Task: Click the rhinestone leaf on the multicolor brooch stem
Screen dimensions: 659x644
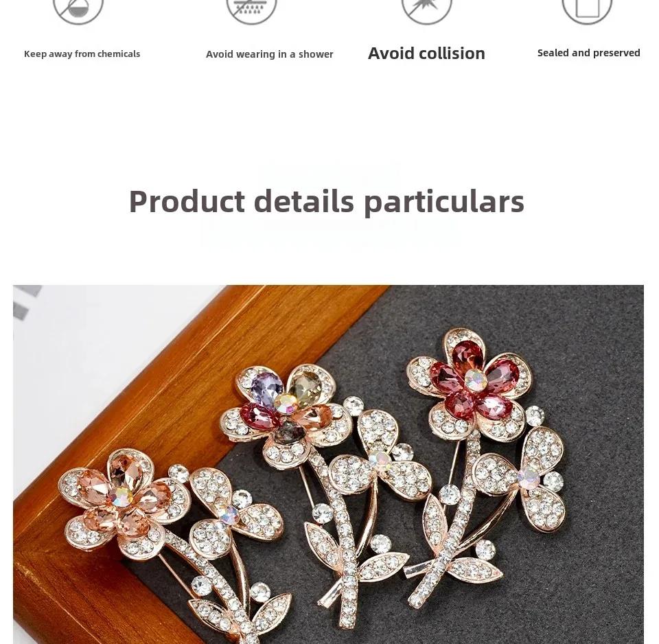Action: [x=325, y=543]
